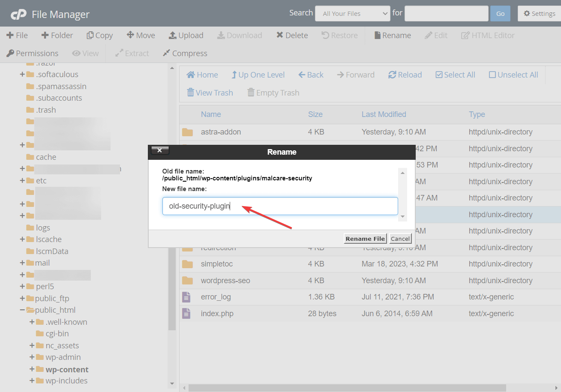The height and width of the screenshot is (392, 561).
Task: Click the folder icon beside wordpress-seo
Action: click(x=187, y=280)
